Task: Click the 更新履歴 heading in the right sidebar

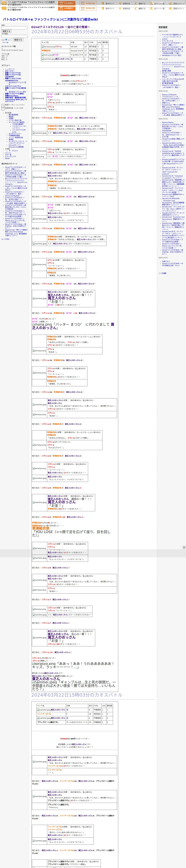Action: pos(163,27)
